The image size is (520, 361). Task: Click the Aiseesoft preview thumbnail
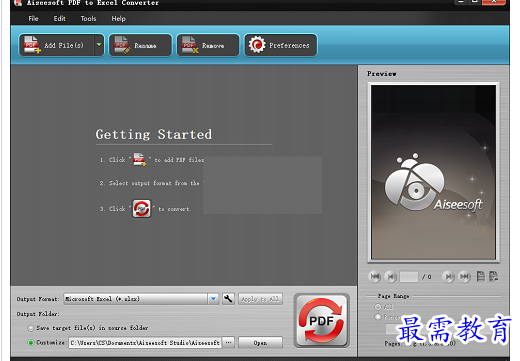[x=433, y=172]
